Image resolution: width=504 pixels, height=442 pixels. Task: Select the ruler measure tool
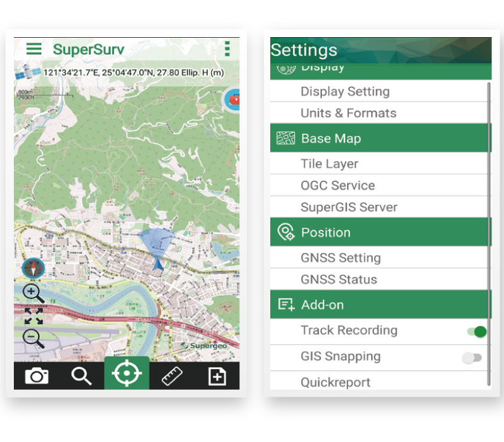172,376
